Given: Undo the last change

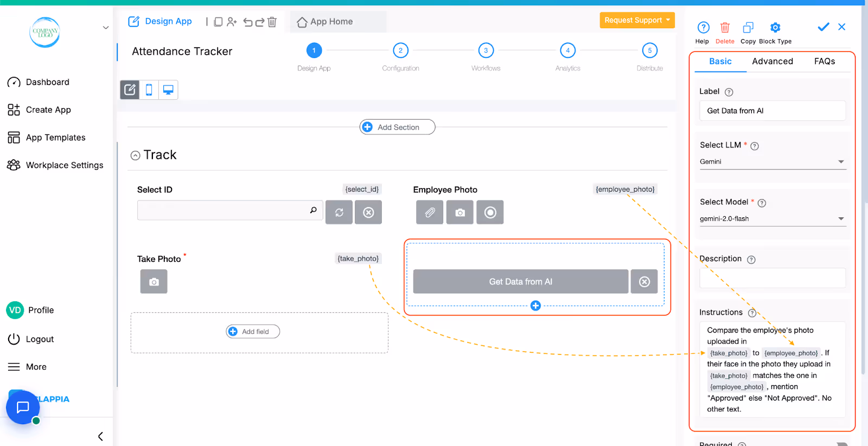Looking at the screenshot, I should coord(248,22).
